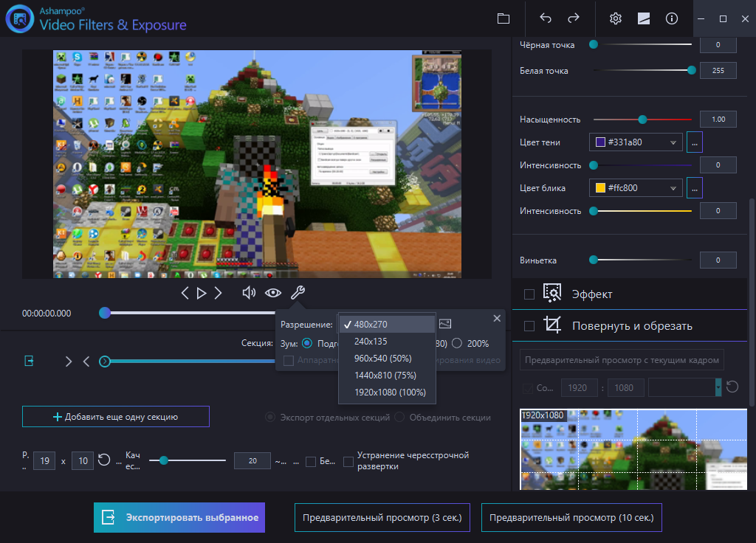Toggle the Бе... checkbox
The width and height of the screenshot is (756, 543).
click(311, 462)
